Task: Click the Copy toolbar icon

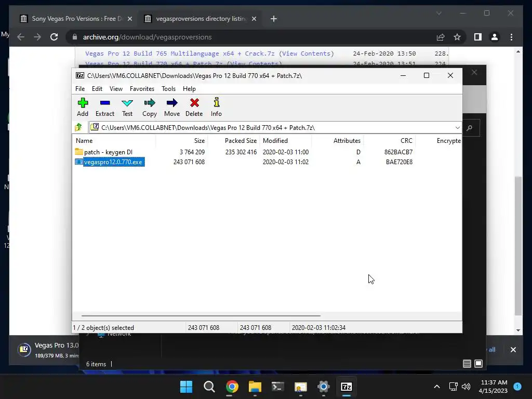Action: tap(150, 107)
